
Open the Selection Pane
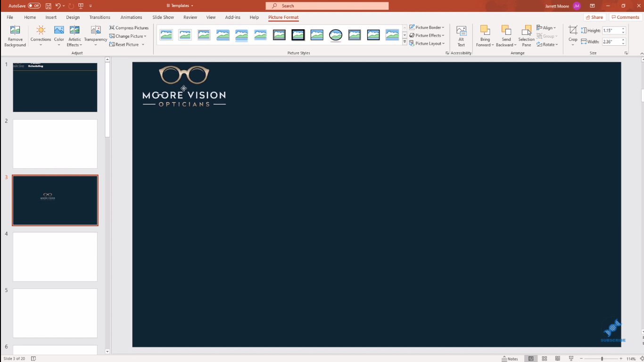point(526,36)
